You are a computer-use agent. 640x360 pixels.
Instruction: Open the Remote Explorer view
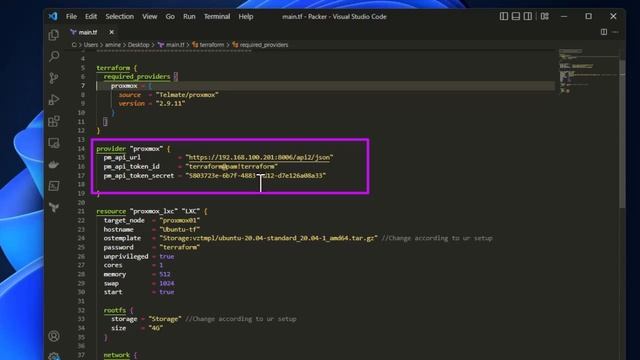[53, 143]
